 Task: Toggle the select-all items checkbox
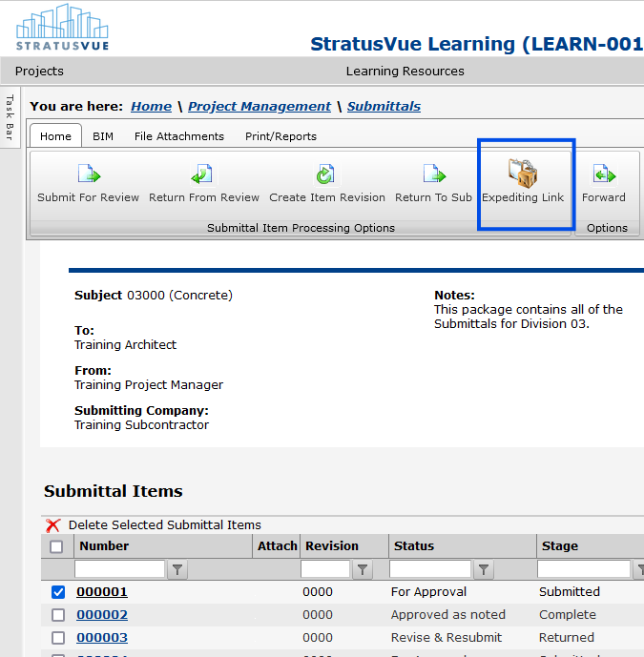pos(56,546)
